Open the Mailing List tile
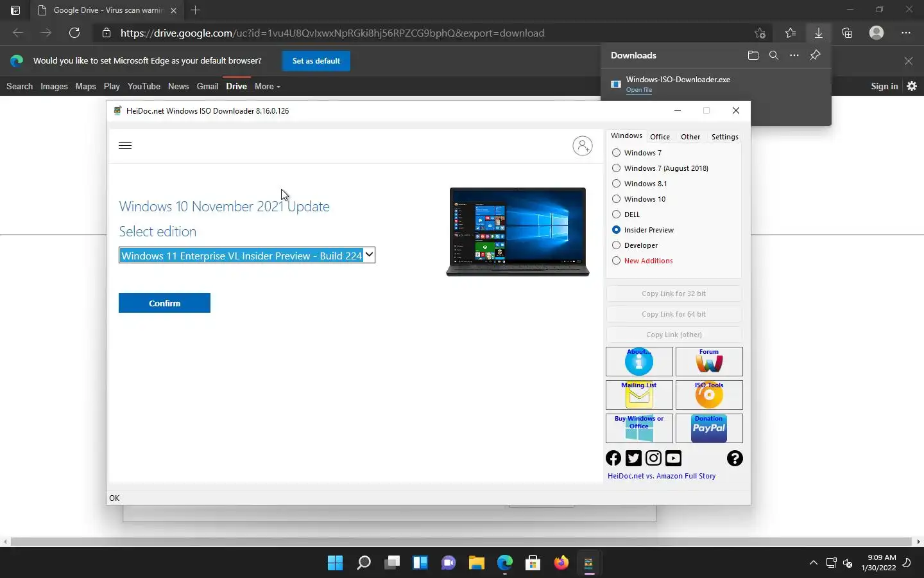This screenshot has width=924, height=578. coord(639,395)
